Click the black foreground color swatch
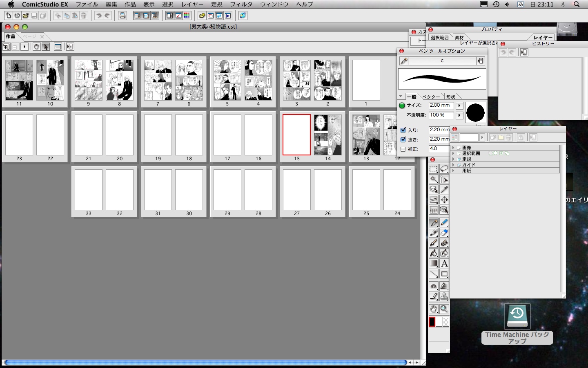The width and height of the screenshot is (588, 368). [x=432, y=322]
